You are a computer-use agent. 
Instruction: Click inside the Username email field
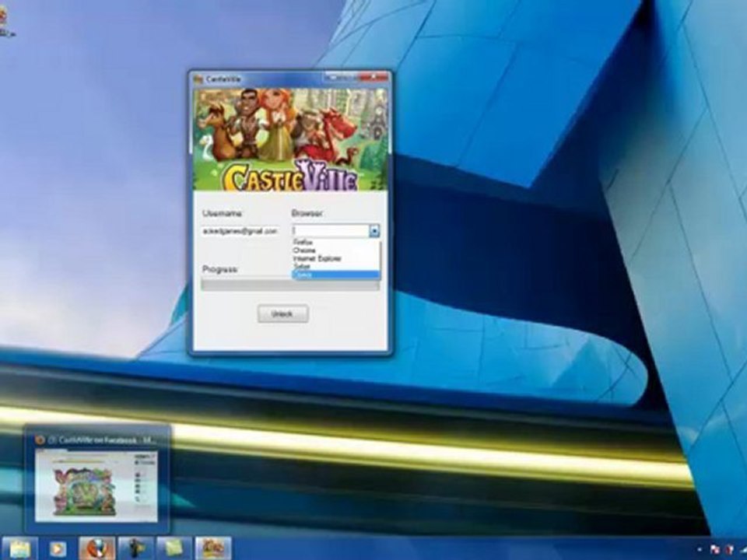point(240,231)
